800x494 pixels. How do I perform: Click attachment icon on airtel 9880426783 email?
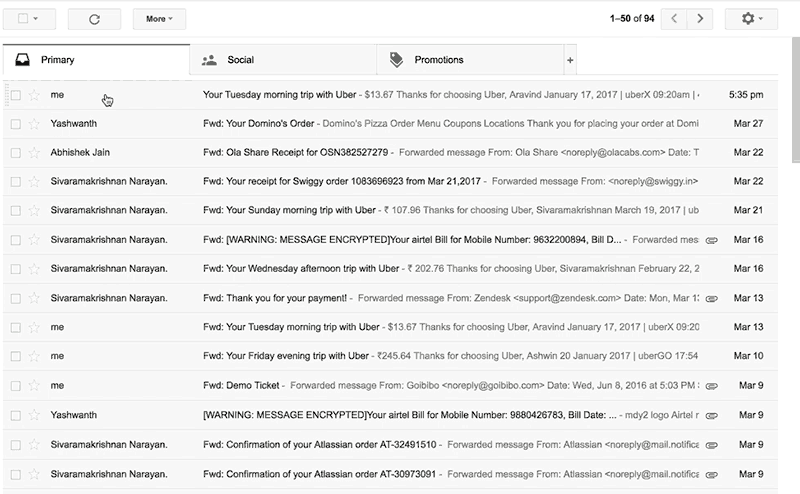[712, 416]
